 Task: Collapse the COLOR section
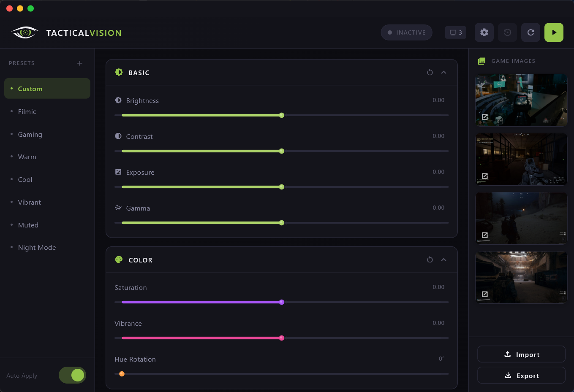[x=443, y=260]
